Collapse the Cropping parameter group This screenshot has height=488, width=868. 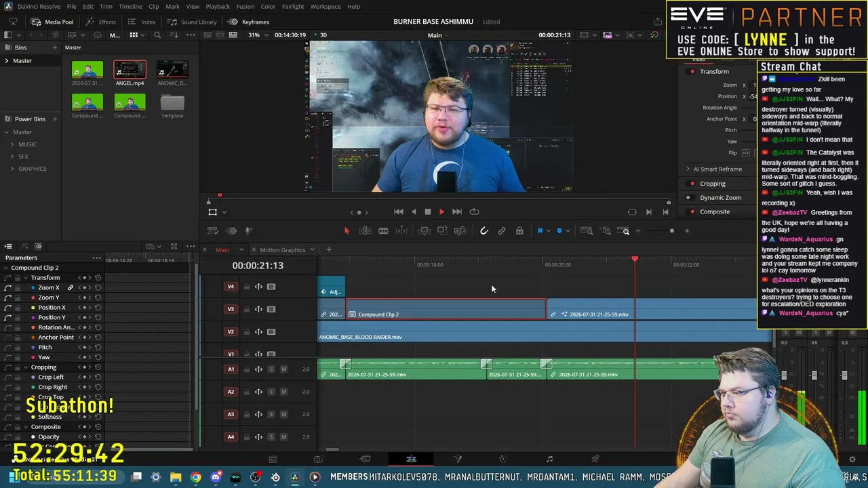[x=25, y=367]
